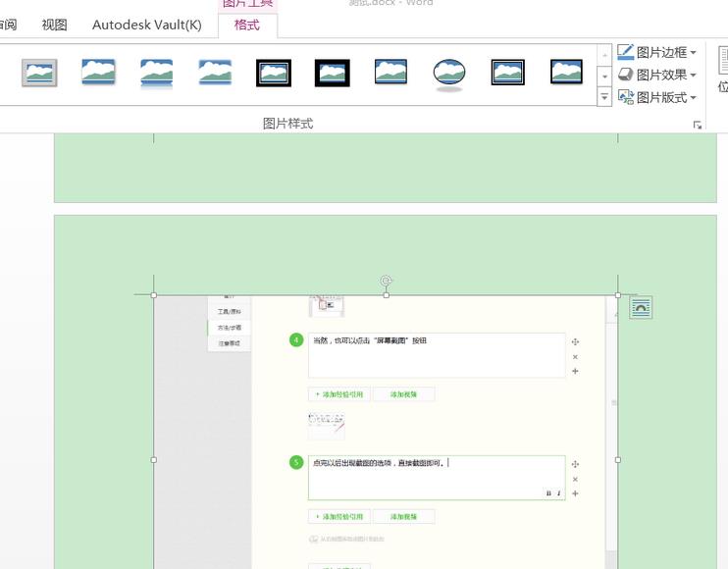Click the picture's left-middle resize handle
Image resolution: width=728 pixels, height=569 pixels.
click(x=154, y=459)
